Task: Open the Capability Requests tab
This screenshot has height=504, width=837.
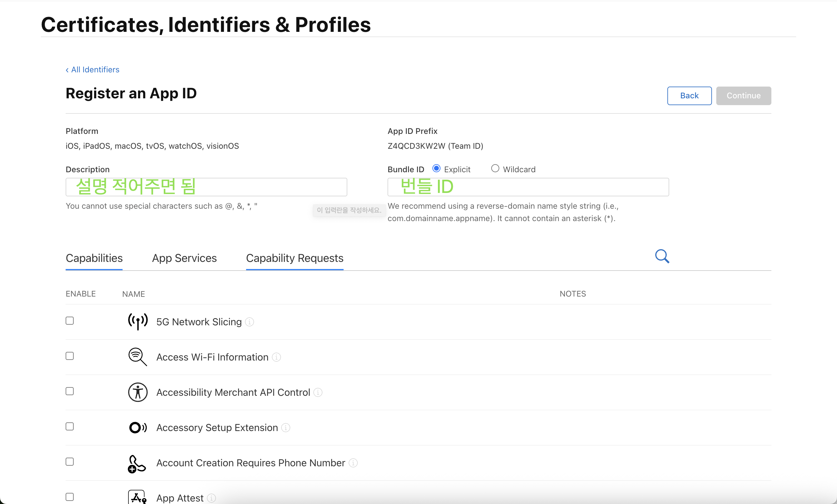Action: tap(294, 258)
